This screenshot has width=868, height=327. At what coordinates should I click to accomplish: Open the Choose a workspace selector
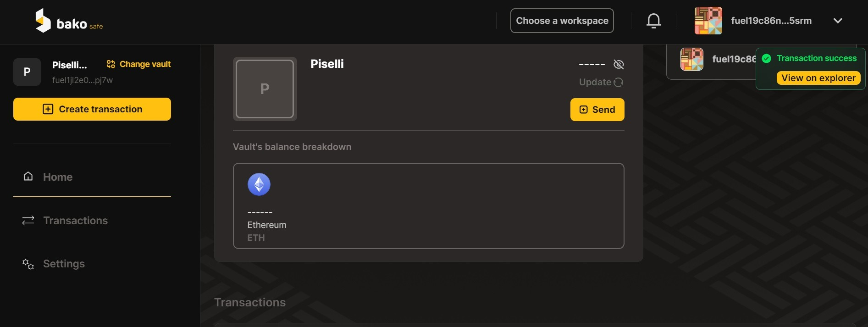click(x=562, y=21)
